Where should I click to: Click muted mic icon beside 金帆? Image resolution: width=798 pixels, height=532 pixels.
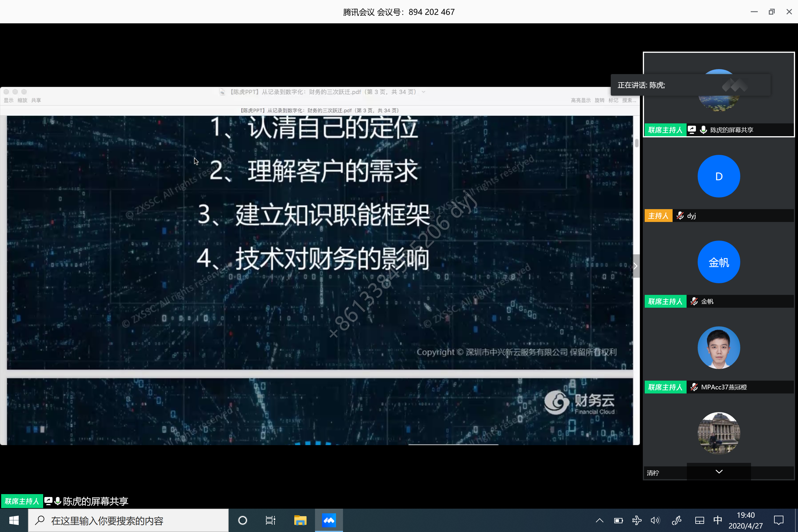click(694, 301)
